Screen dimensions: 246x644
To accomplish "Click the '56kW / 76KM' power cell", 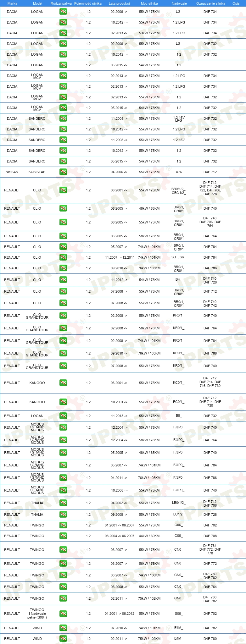I will click(x=149, y=564).
